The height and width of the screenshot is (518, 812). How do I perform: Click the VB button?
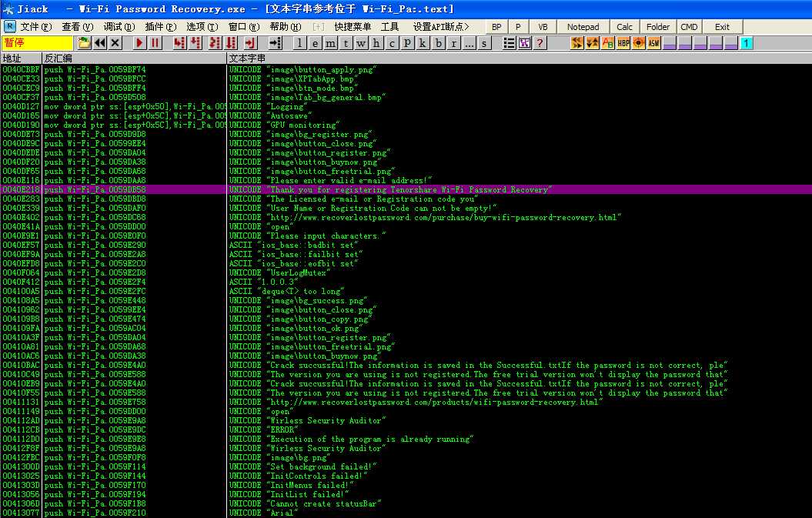point(543,27)
